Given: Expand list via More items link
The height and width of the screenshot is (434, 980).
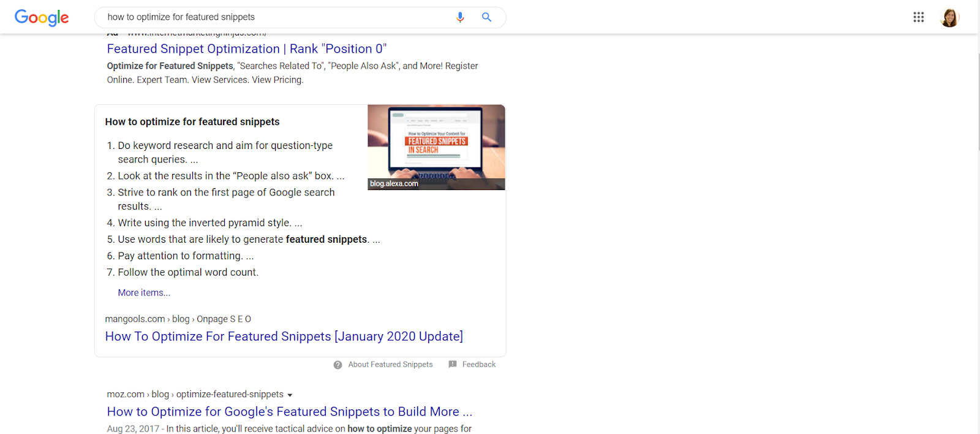Looking at the screenshot, I should tap(144, 293).
